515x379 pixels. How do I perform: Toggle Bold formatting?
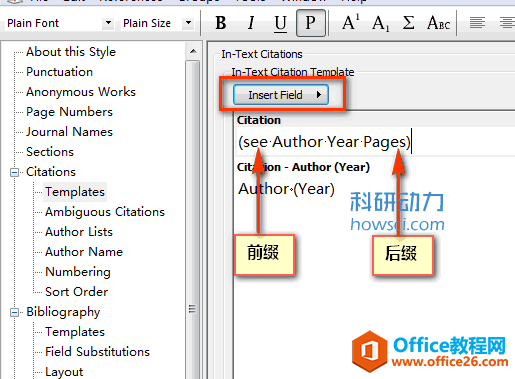(x=221, y=23)
